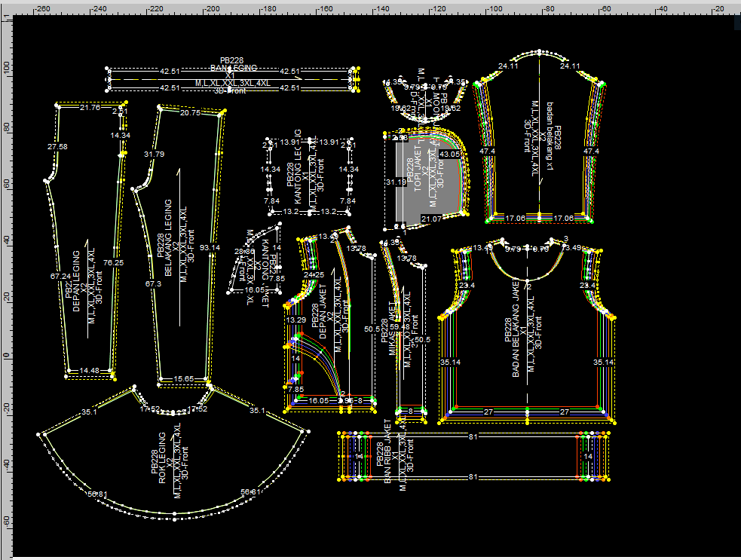Click the small gray box at canvas top-right
741x560 pixels.
[737, 24]
